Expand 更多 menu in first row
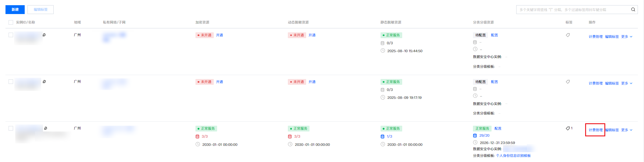 pyautogui.click(x=627, y=37)
